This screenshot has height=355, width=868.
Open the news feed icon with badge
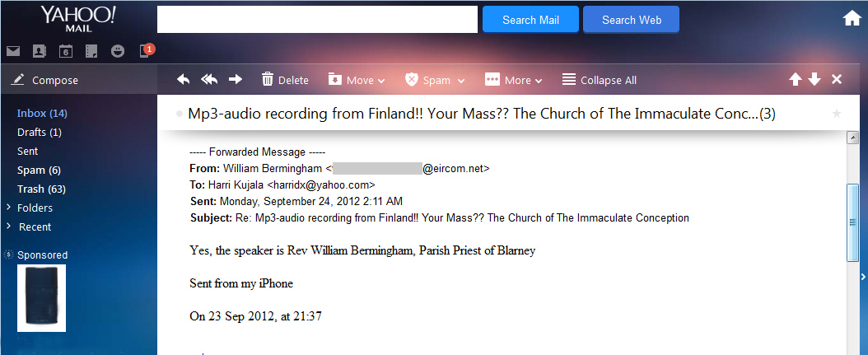point(146,50)
